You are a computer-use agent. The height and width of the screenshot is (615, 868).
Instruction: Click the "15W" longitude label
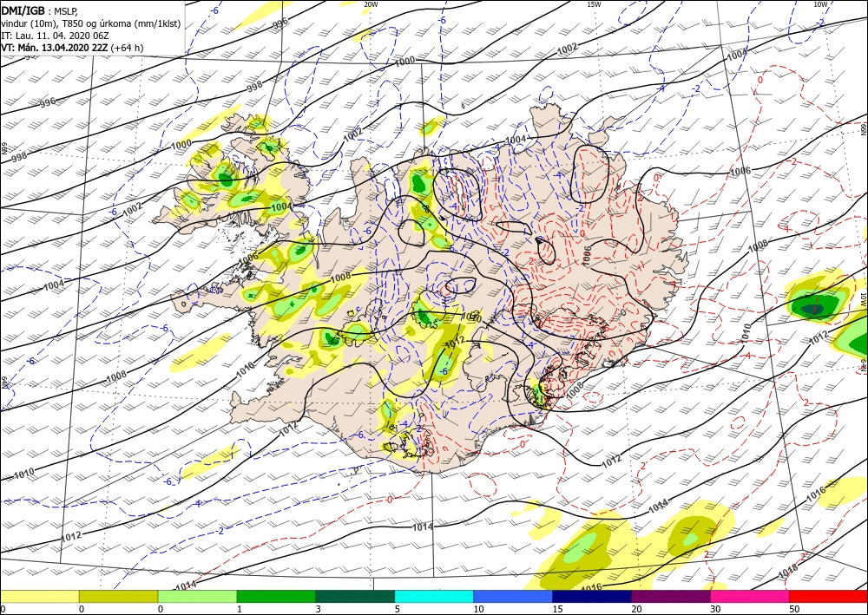click(x=594, y=3)
